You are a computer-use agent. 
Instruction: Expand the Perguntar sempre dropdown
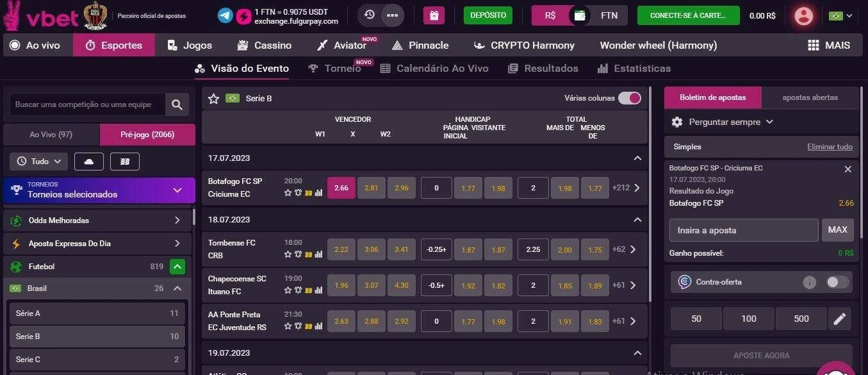coord(731,122)
